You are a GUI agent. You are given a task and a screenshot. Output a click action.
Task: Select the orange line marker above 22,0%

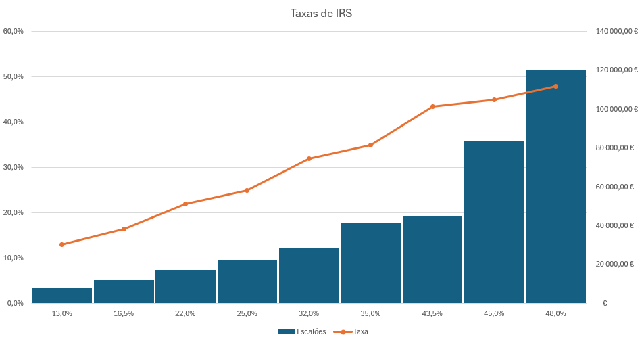tap(185, 204)
